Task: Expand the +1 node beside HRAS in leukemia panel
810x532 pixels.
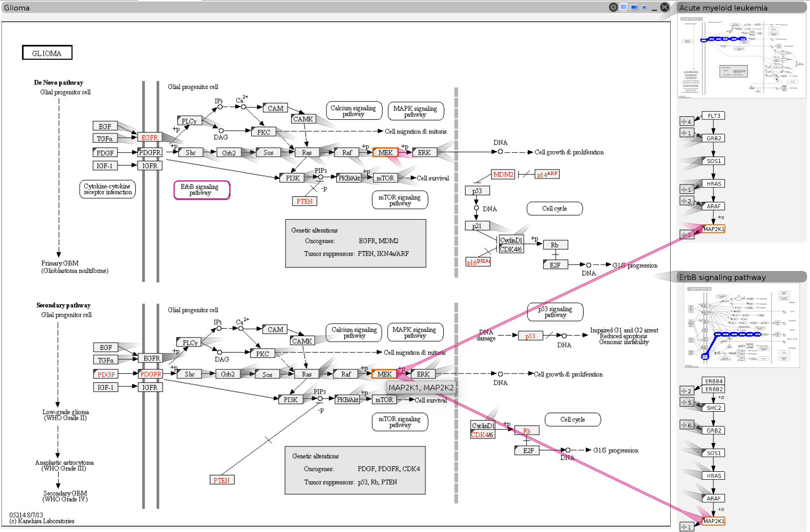Action: (687, 189)
